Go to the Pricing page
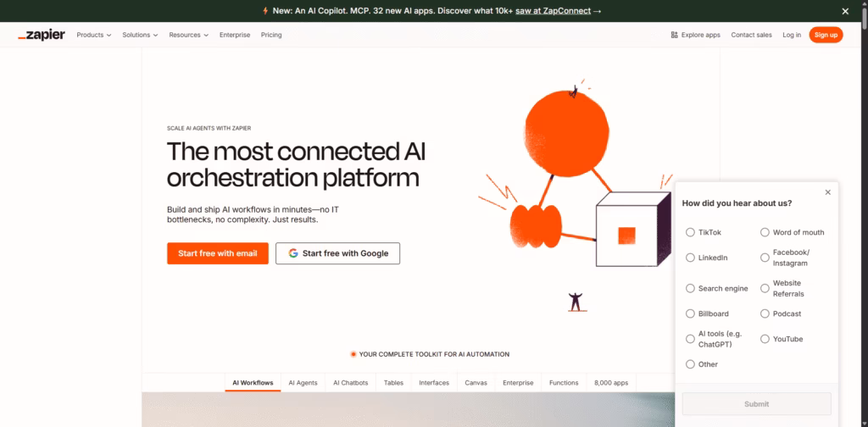Image resolution: width=868 pixels, height=427 pixels. point(271,35)
